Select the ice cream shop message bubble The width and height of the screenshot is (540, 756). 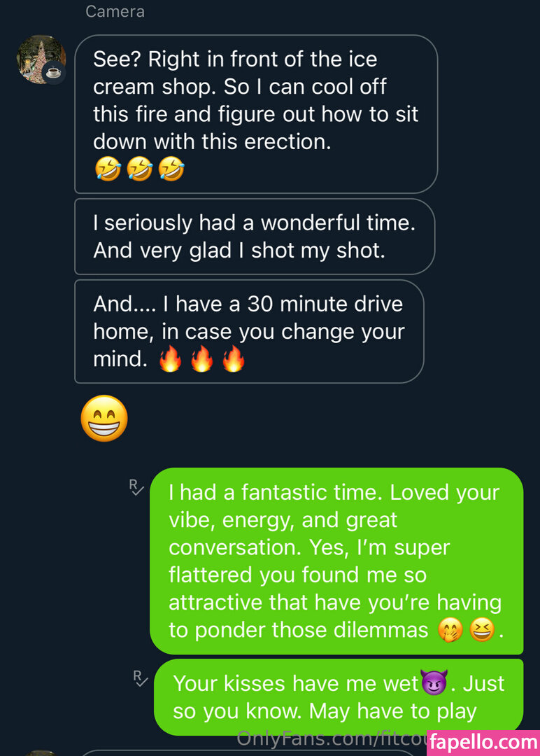coord(256,113)
